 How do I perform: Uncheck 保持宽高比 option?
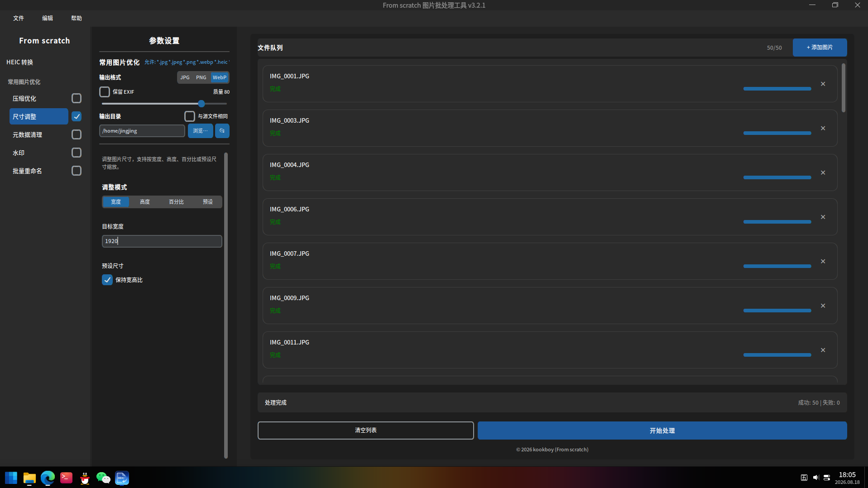(107, 280)
